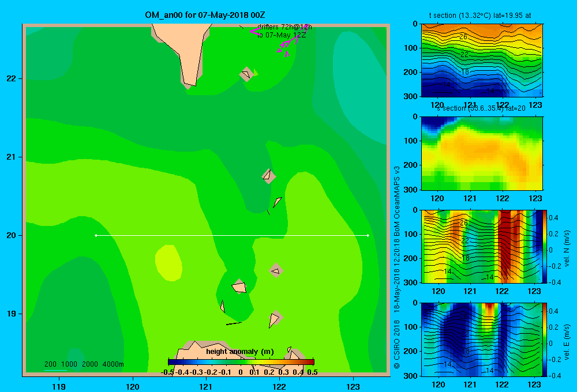577x392 pixels.
Task: Click the latitude 22 label on main map axis
Action: click(x=11, y=78)
